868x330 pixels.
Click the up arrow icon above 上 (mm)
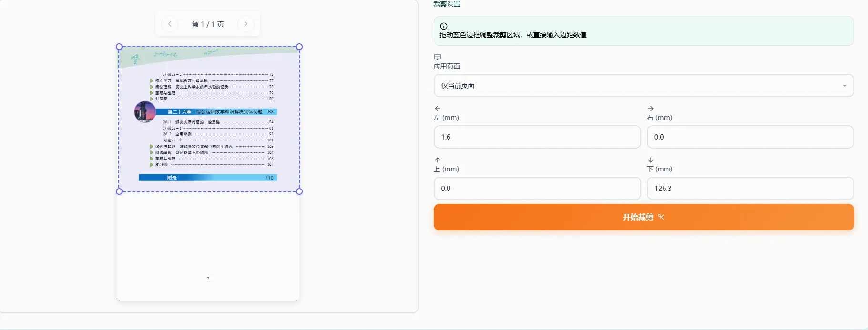click(438, 160)
